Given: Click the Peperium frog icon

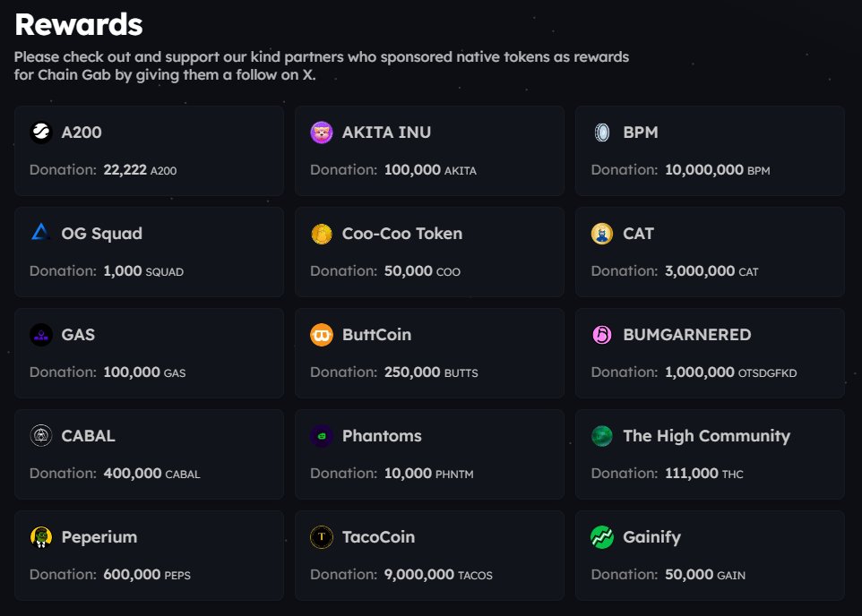Looking at the screenshot, I should coord(40,537).
